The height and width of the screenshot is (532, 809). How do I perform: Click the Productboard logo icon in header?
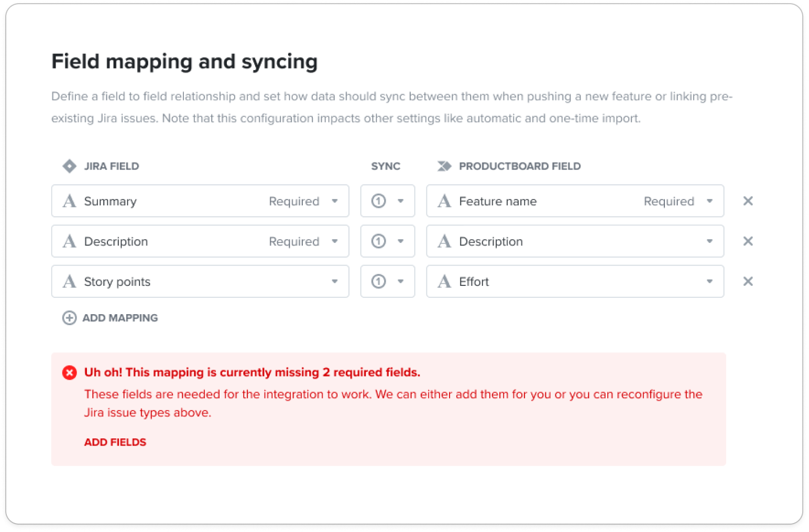[444, 166]
